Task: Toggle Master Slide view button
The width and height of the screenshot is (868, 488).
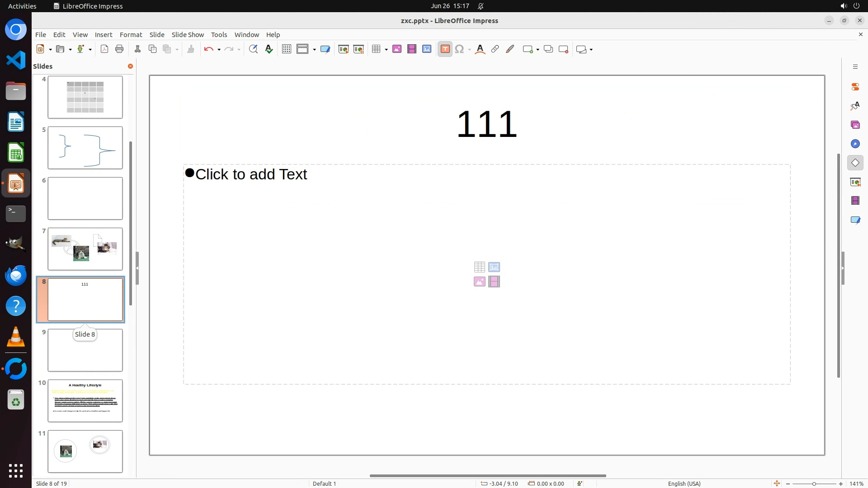Action: pos(325,49)
